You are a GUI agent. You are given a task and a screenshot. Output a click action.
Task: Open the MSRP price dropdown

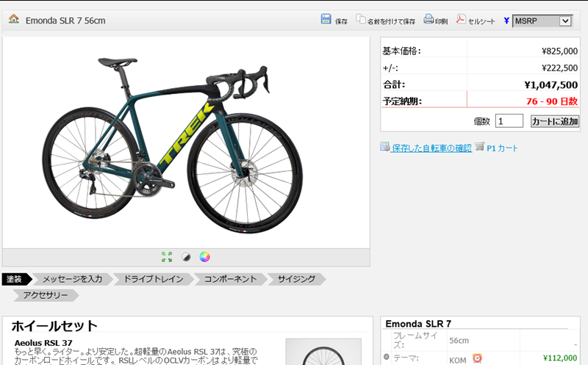click(542, 21)
